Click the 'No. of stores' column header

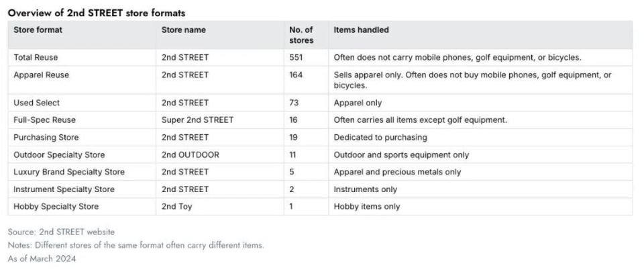(301, 36)
